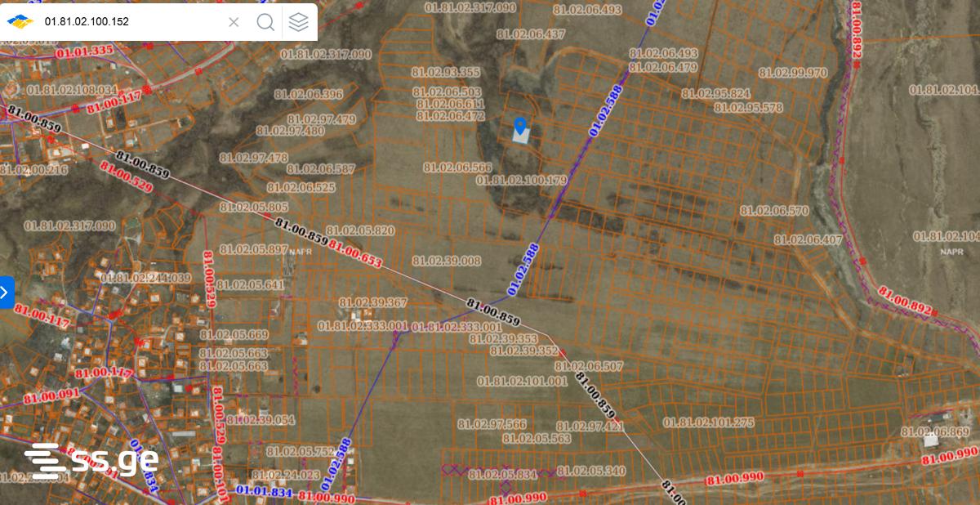The height and width of the screenshot is (505, 980).
Task: Click parcel label 81.02.05.563
Action: pos(537,438)
